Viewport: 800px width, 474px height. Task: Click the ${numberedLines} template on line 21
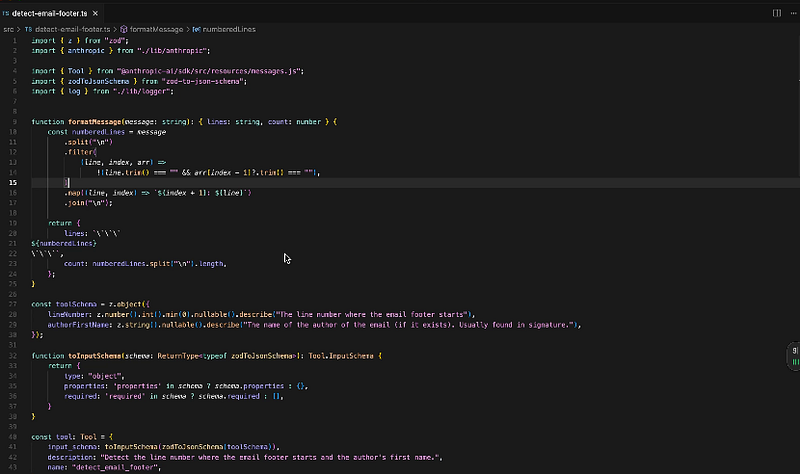click(x=64, y=244)
